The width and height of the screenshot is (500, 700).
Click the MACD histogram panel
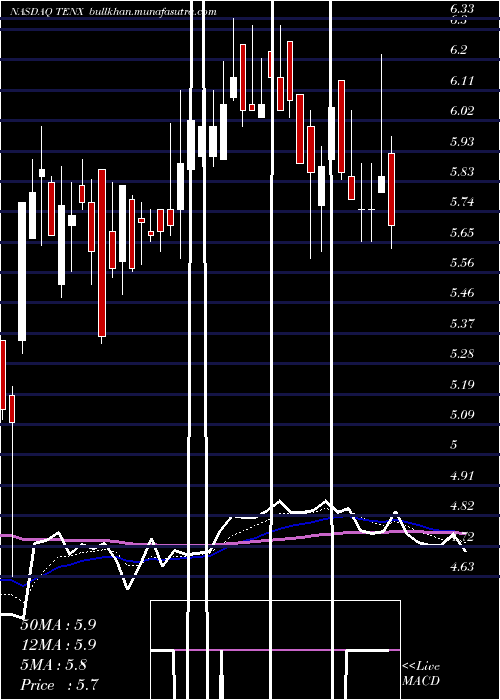tap(275, 650)
